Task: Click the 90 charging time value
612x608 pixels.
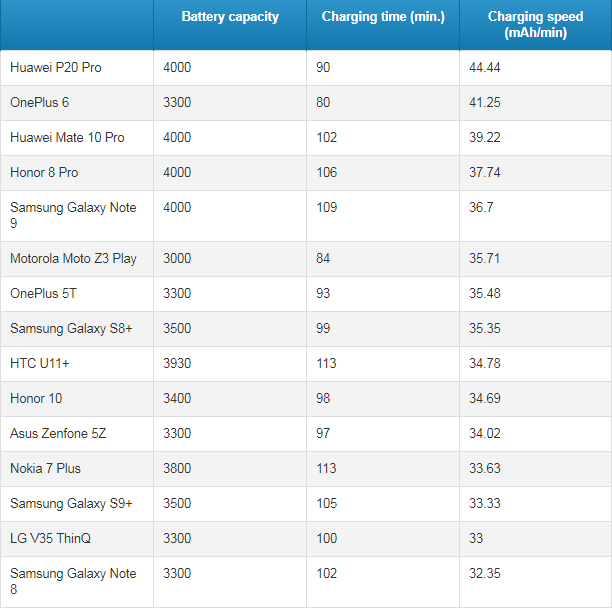Action: point(323,68)
